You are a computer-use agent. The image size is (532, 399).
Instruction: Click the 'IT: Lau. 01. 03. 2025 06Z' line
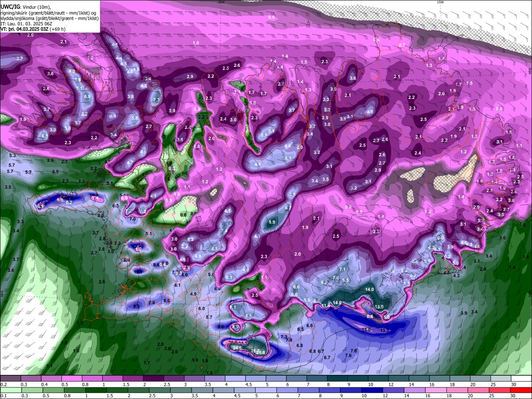26,24
